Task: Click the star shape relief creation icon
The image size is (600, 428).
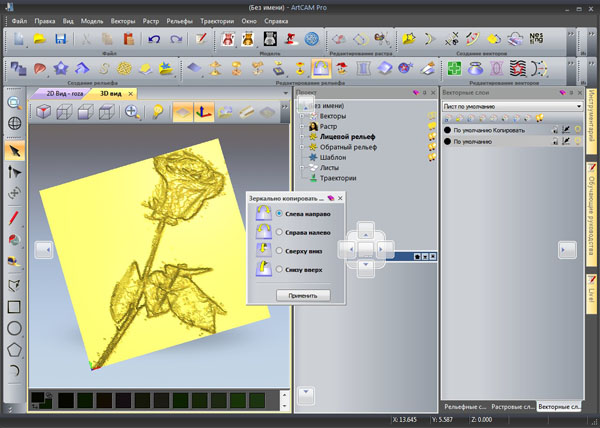Action: click(60, 69)
